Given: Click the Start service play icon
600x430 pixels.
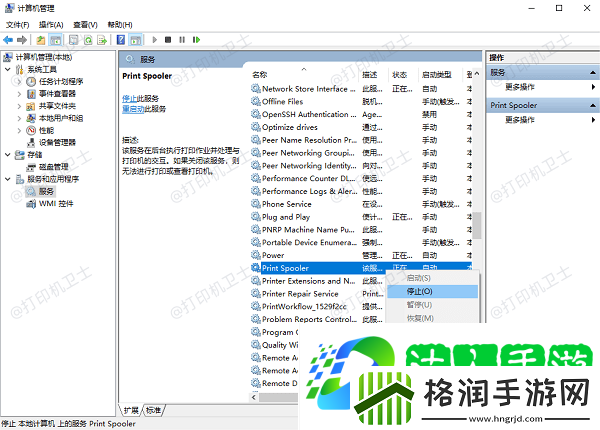Looking at the screenshot, I should [155, 40].
